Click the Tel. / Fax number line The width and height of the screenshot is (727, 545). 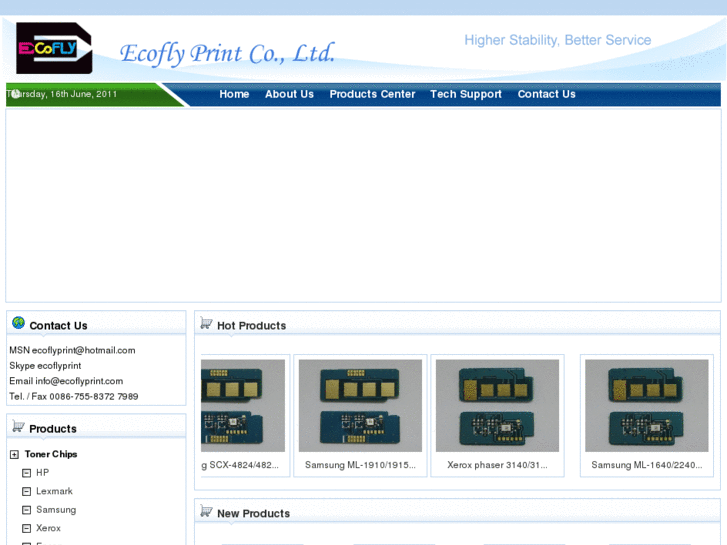point(74,397)
